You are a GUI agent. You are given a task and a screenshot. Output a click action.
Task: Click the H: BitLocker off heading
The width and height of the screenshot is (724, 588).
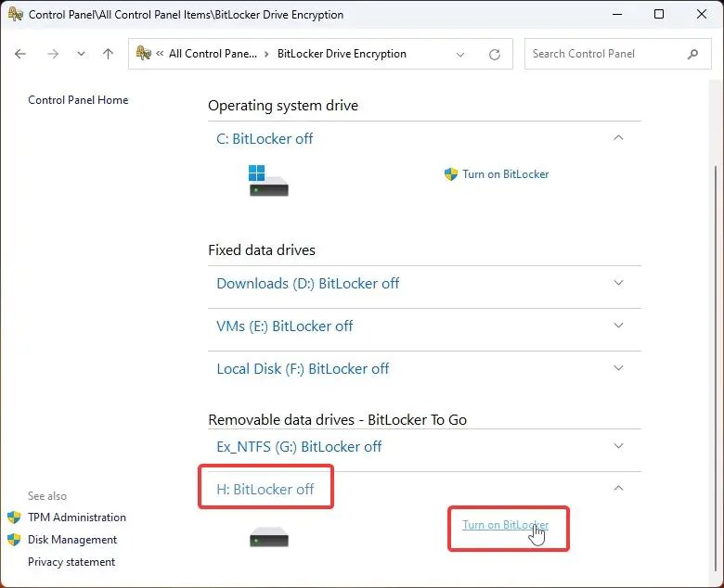[x=265, y=489]
